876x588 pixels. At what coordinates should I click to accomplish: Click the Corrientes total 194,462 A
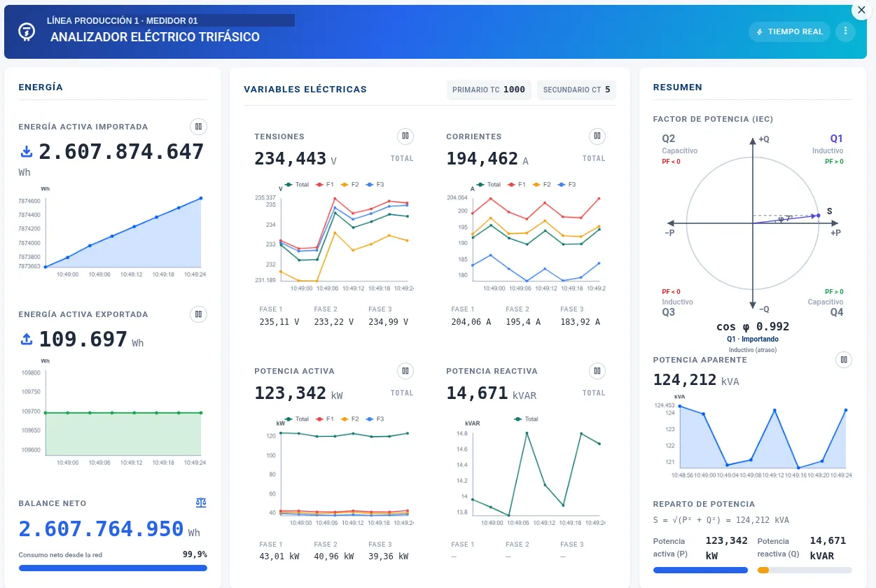click(x=487, y=159)
